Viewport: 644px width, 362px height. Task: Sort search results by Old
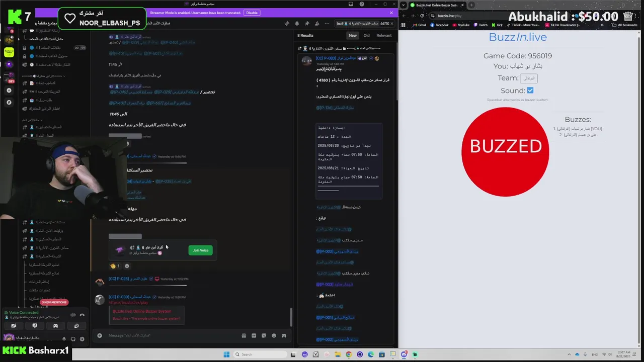tap(366, 35)
